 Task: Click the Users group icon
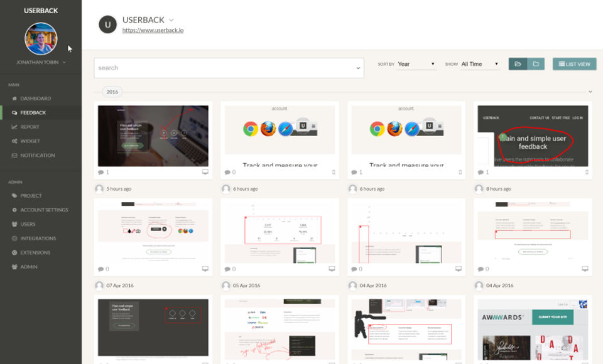pyautogui.click(x=14, y=224)
